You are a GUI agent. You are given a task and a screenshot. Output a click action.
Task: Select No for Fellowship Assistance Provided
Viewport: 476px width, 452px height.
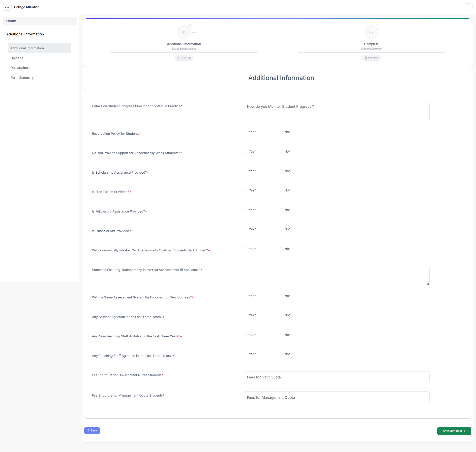281,210
